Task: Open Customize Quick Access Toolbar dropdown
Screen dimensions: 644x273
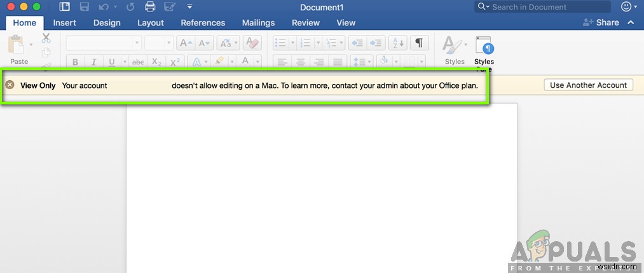Action: pyautogui.click(x=189, y=6)
